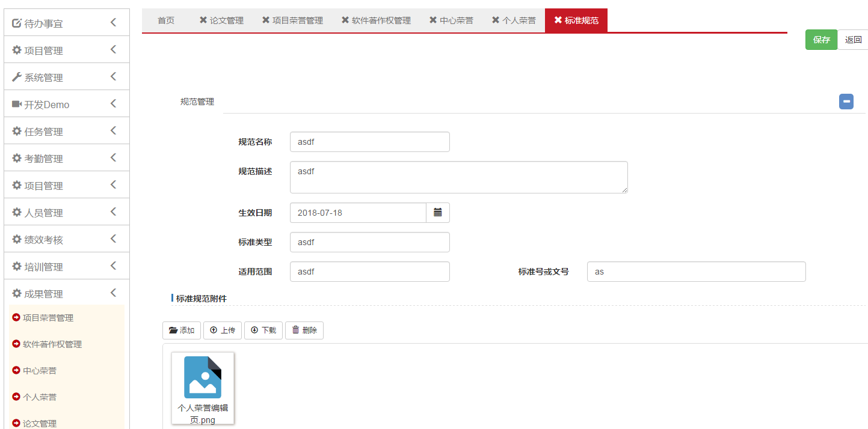Switch to the 首页 tab
868x429 pixels.
click(x=166, y=20)
